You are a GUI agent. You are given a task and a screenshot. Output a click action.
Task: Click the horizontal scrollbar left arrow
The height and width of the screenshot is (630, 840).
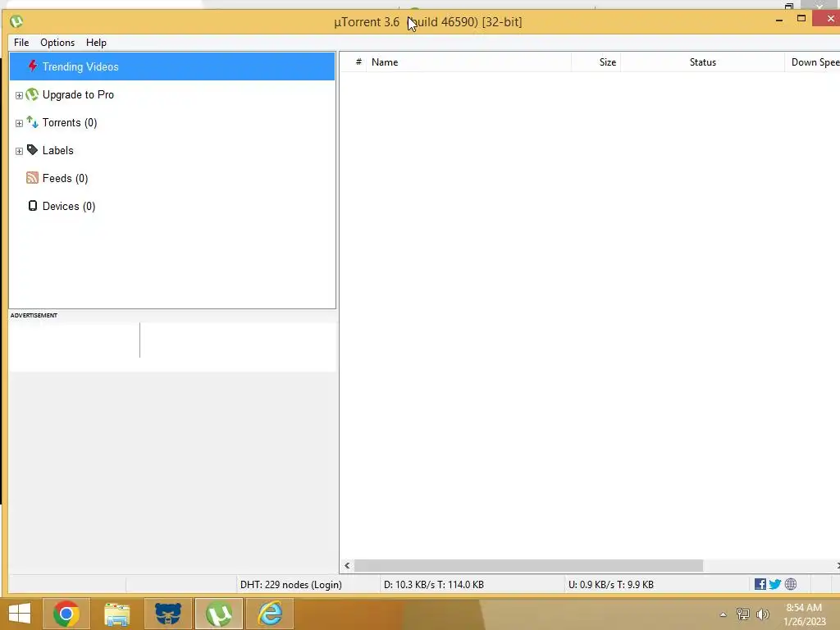click(347, 566)
